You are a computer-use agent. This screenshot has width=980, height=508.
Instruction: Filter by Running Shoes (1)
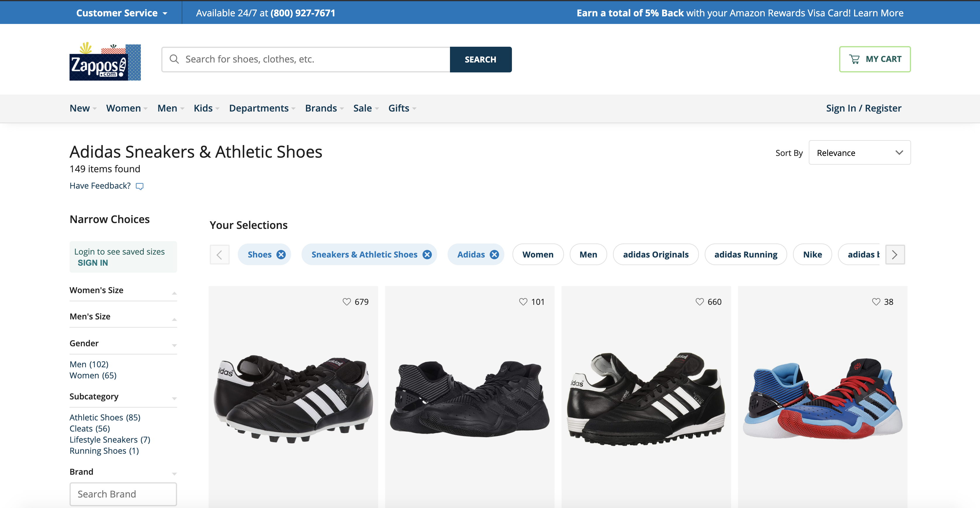coord(104,451)
